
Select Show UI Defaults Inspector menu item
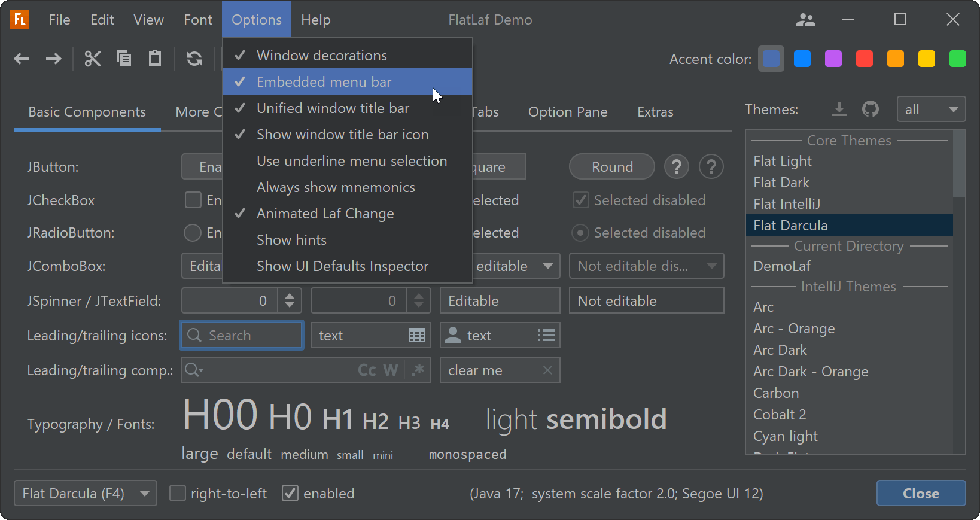point(342,266)
